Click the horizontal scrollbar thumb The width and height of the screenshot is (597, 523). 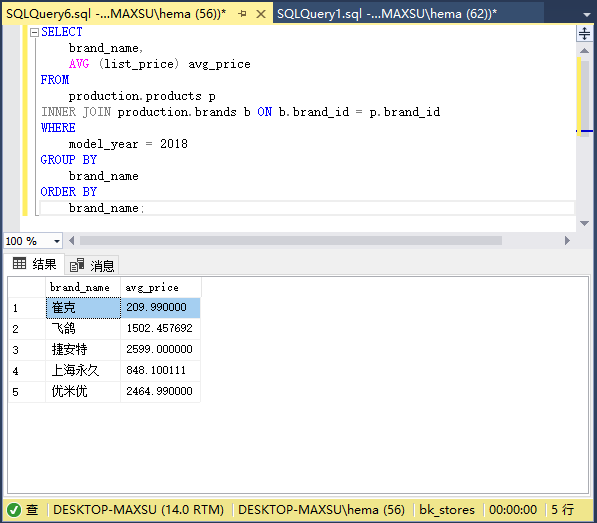point(291,241)
